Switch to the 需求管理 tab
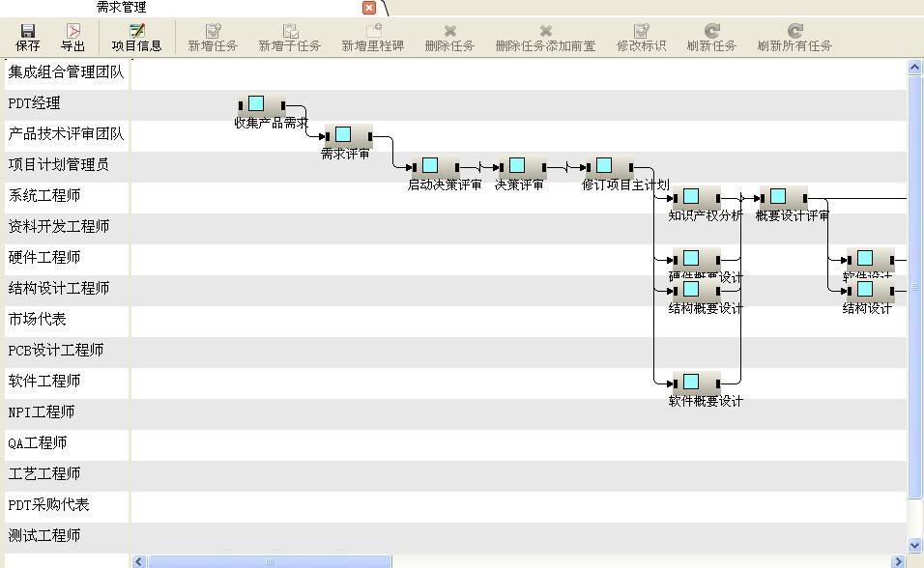 click(121, 8)
